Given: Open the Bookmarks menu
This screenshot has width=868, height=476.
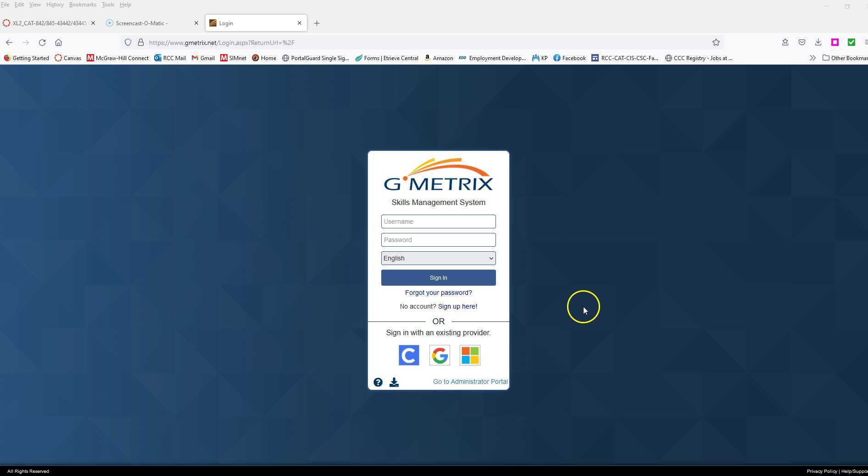Looking at the screenshot, I should (x=82, y=4).
